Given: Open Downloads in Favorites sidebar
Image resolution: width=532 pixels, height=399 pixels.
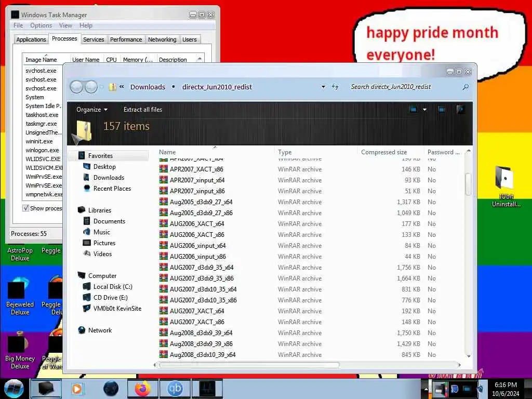Looking at the screenshot, I should [x=109, y=178].
